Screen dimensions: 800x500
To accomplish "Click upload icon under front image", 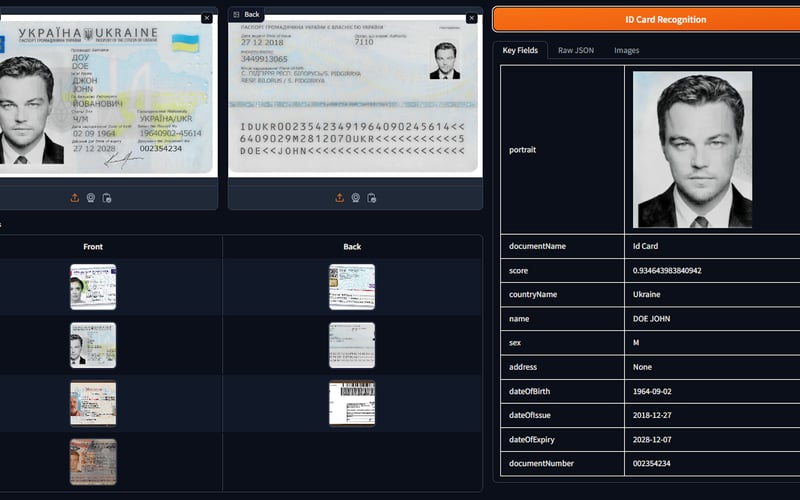I will pos(74,198).
